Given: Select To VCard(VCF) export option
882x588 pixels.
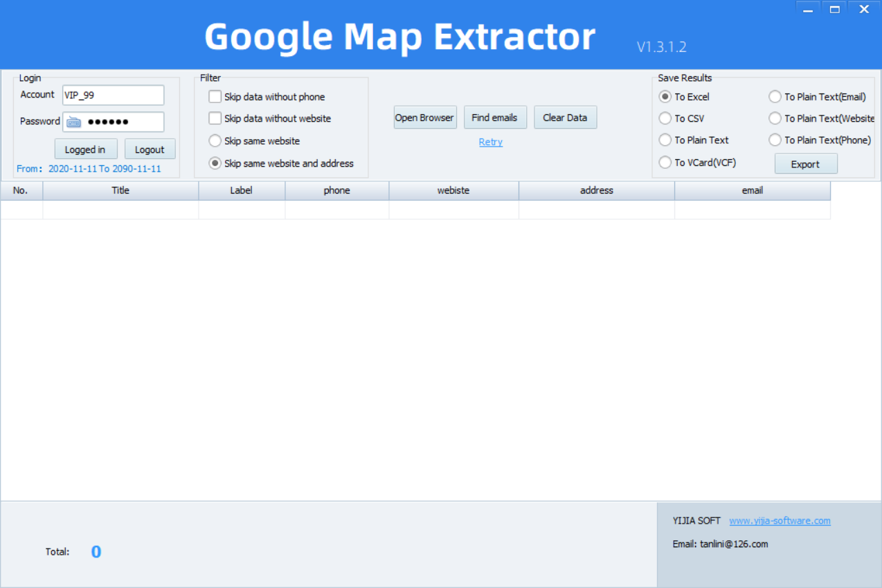Looking at the screenshot, I should (x=665, y=163).
